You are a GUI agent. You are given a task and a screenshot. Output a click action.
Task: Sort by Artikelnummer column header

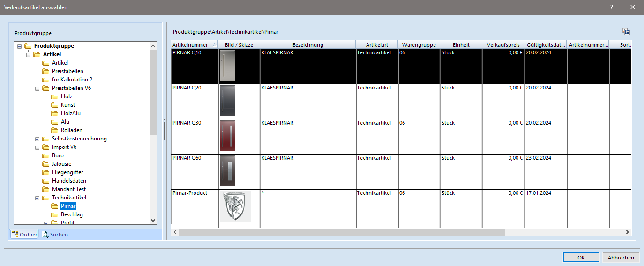tap(195, 45)
